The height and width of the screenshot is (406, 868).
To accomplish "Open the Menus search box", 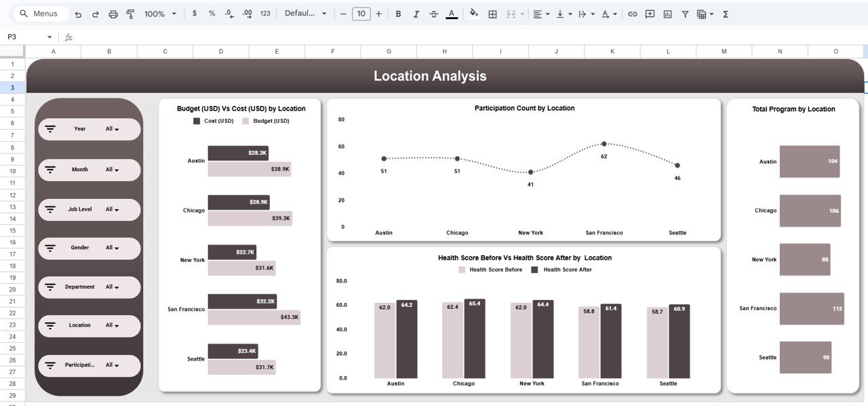I will (x=37, y=13).
